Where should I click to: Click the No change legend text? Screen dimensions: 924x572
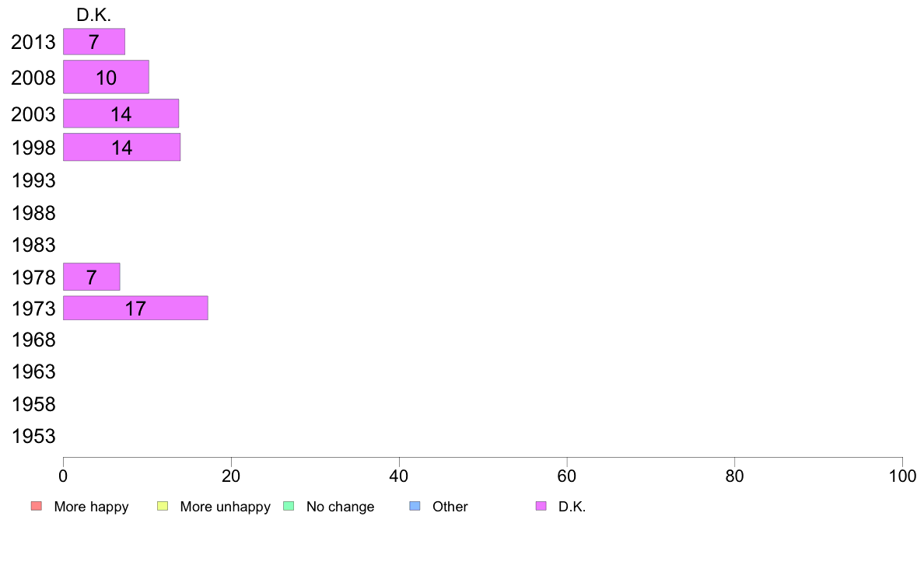pyautogui.click(x=340, y=507)
